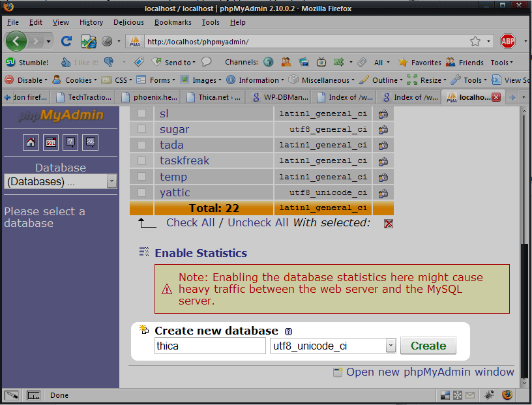
Task: Check privileges icon for sl database
Action: (x=383, y=114)
